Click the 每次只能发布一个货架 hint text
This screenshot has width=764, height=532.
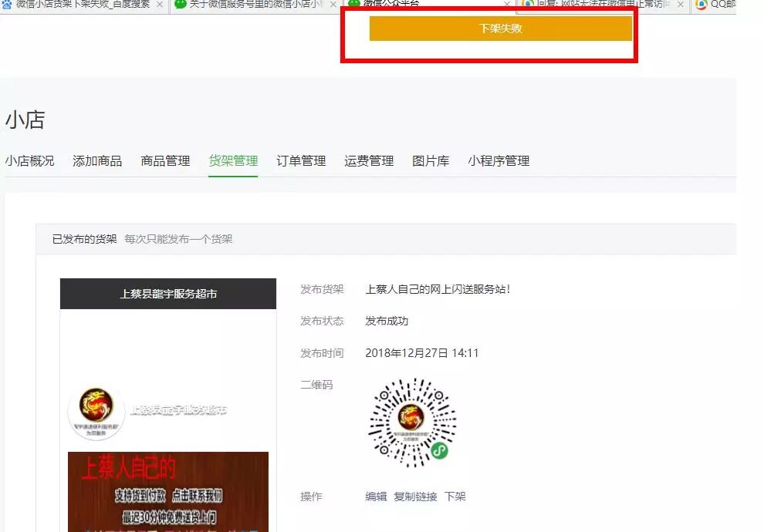(x=178, y=239)
